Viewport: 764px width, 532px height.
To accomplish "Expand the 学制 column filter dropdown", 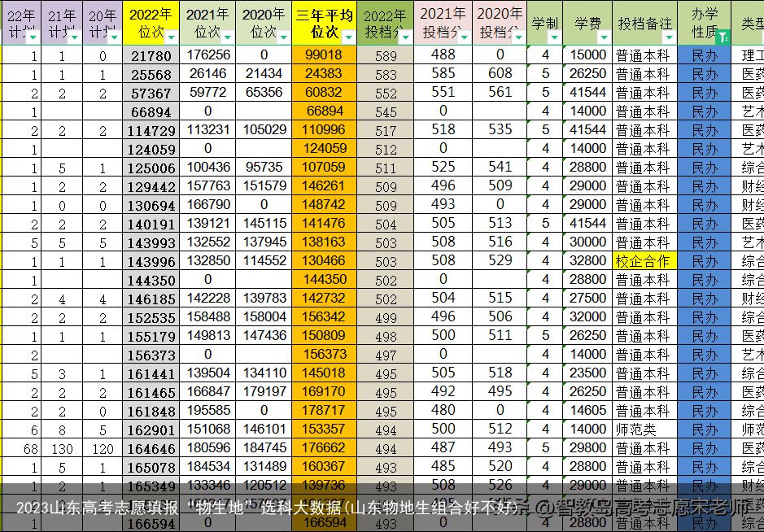I will tap(554, 37).
